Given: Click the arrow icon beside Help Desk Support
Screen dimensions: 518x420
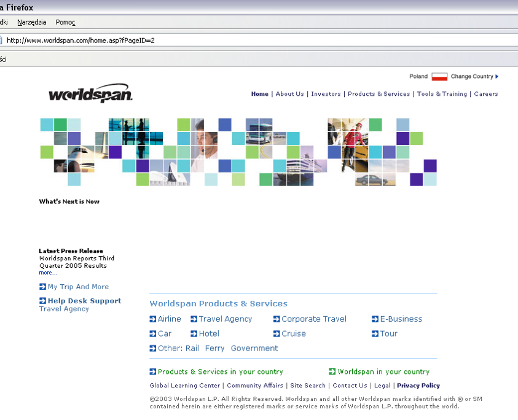Looking at the screenshot, I should pos(42,300).
